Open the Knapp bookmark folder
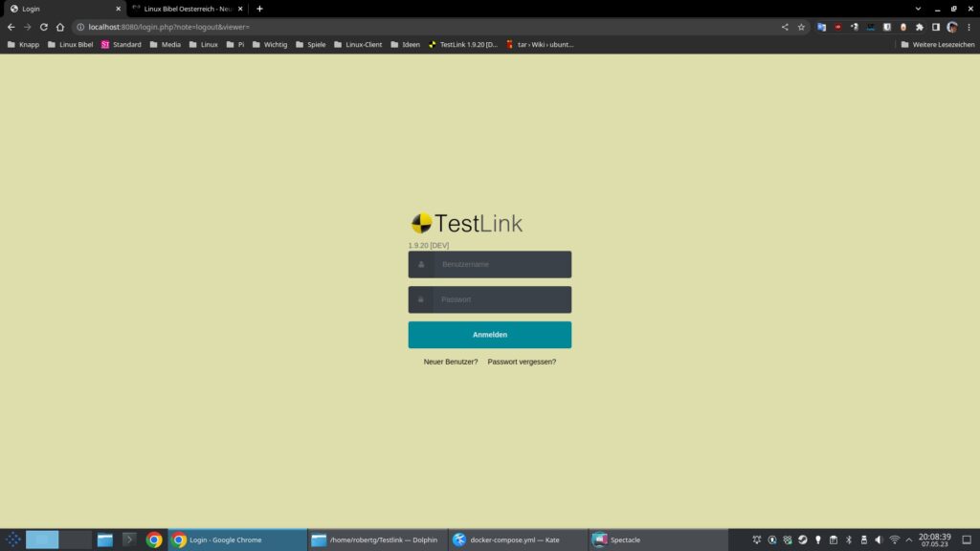 point(23,44)
